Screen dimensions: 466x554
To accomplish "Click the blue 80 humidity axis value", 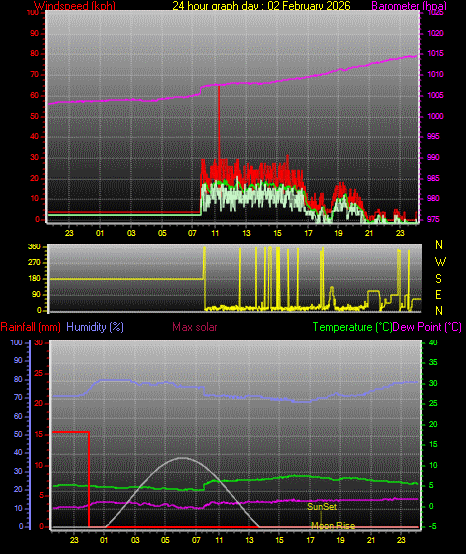I will [x=18, y=379].
